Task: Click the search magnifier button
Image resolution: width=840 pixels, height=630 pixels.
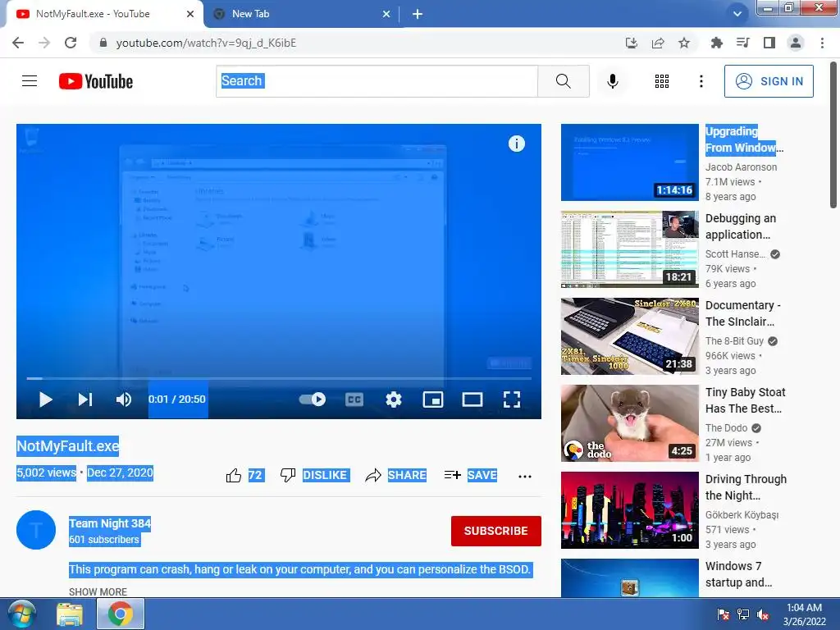Action: (x=563, y=81)
